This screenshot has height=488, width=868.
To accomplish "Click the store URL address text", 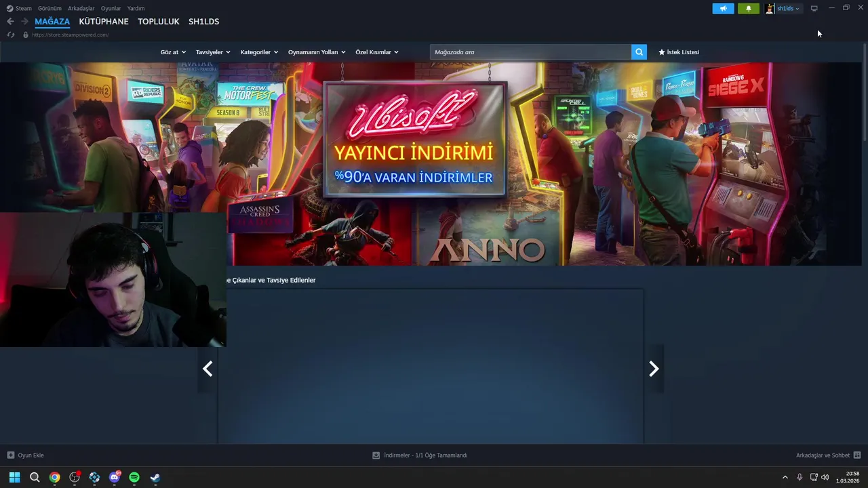I will [x=70, y=35].
